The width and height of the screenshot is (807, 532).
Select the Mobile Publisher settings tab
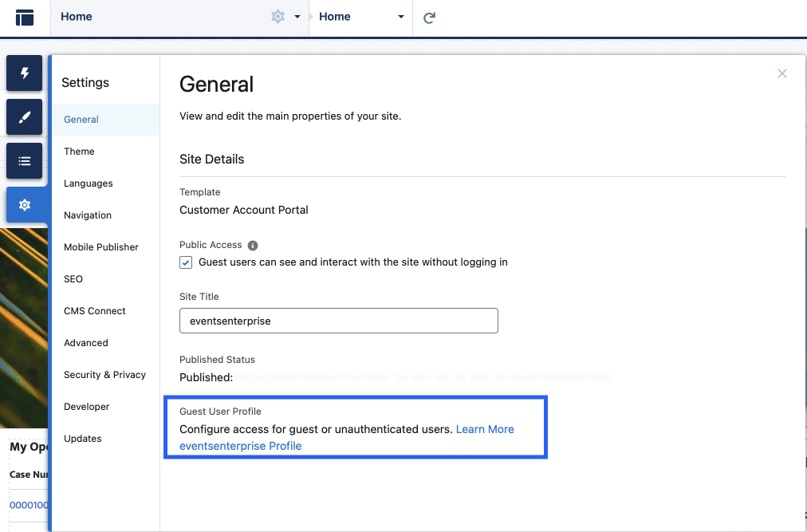(x=100, y=247)
